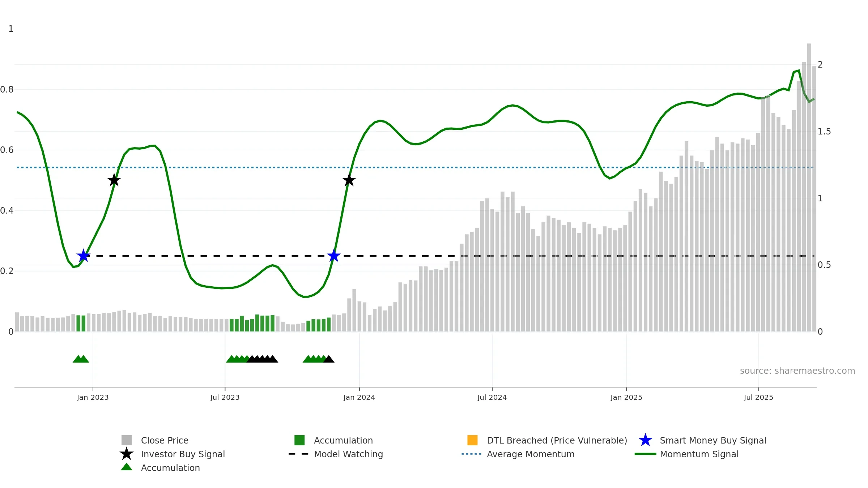The width and height of the screenshot is (868, 488).
Task: Click the green accumulation bars near Jan 2023
Action: [81, 323]
